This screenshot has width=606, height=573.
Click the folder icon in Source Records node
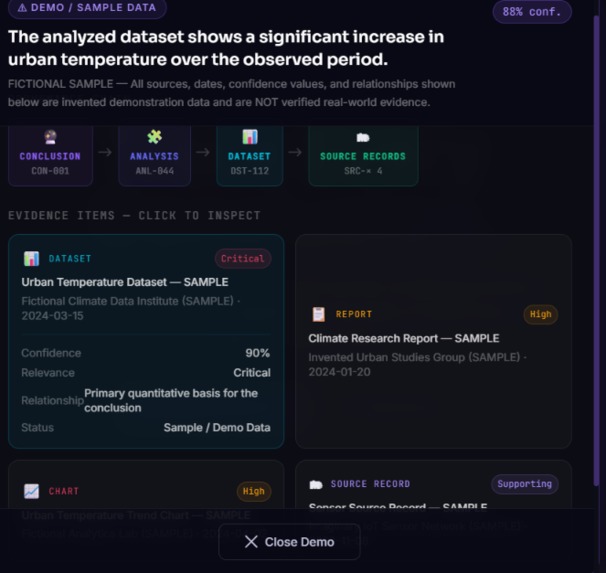coord(363,138)
